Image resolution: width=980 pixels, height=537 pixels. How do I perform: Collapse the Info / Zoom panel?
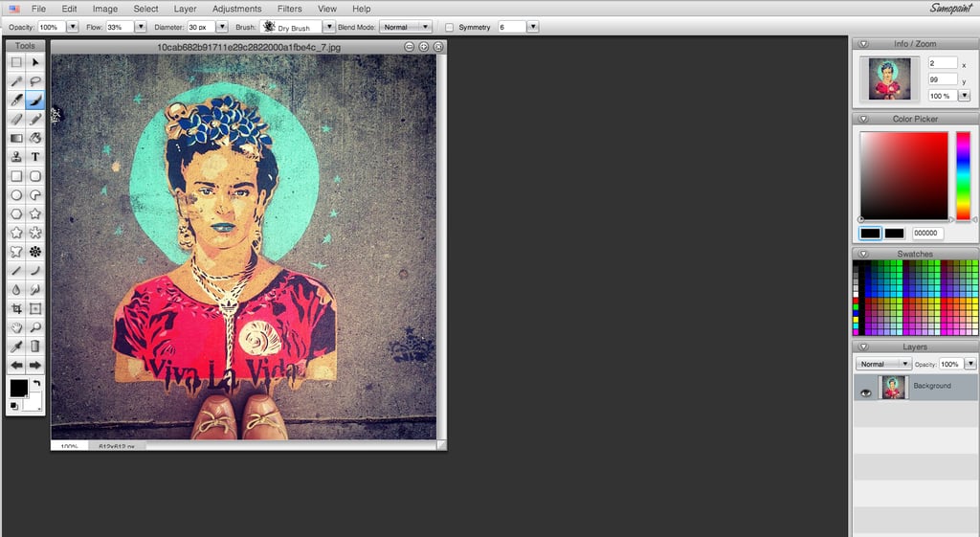coord(864,44)
